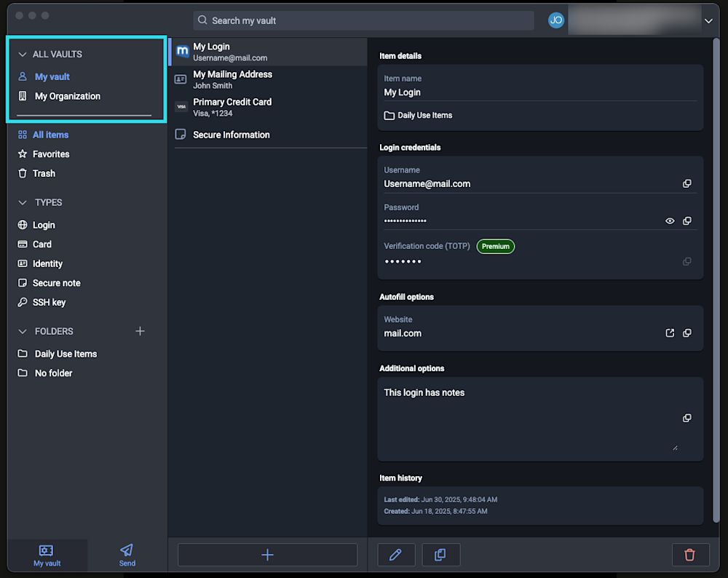Filter by Login type

point(44,225)
